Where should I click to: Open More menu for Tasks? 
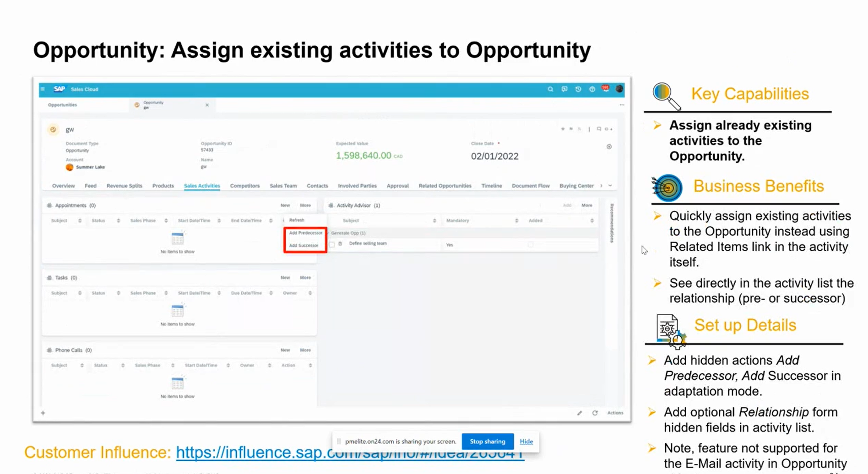coord(305,278)
